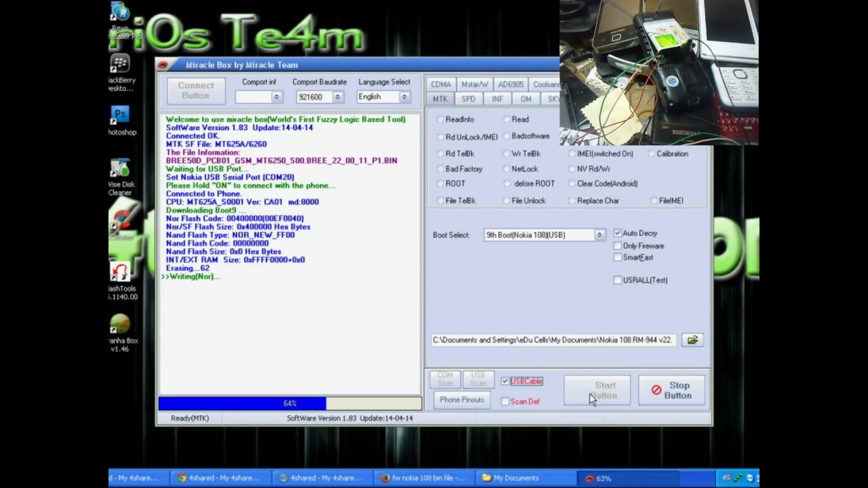The height and width of the screenshot is (488, 868).
Task: Open the Comport Baudrate 921600 dropdown
Action: 337,97
